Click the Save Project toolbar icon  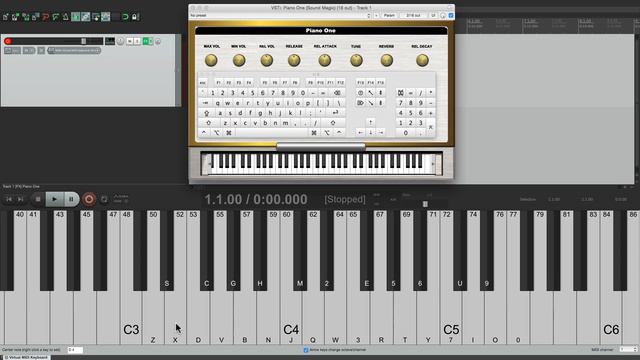tap(25, 17)
